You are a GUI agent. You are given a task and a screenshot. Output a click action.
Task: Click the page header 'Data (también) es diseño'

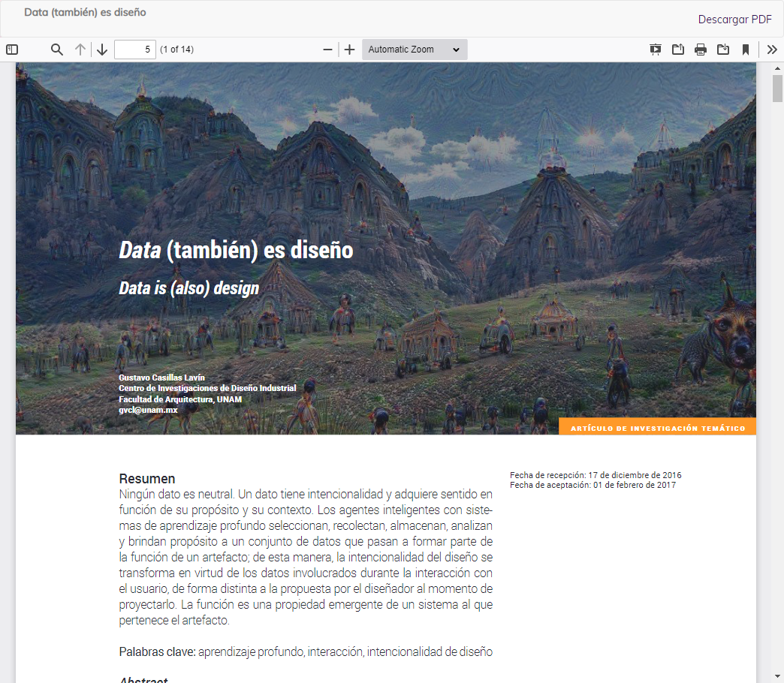(x=85, y=12)
